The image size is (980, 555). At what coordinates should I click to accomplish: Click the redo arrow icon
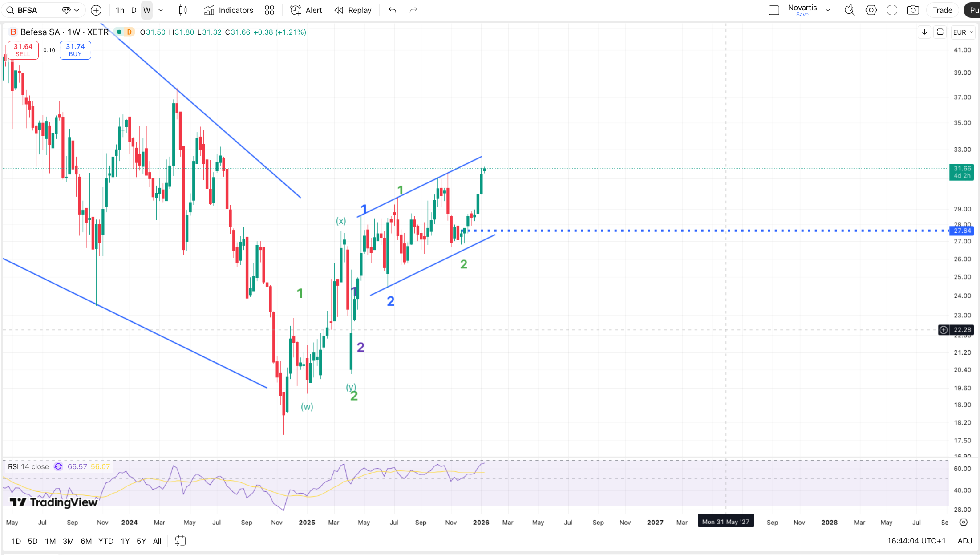(413, 10)
